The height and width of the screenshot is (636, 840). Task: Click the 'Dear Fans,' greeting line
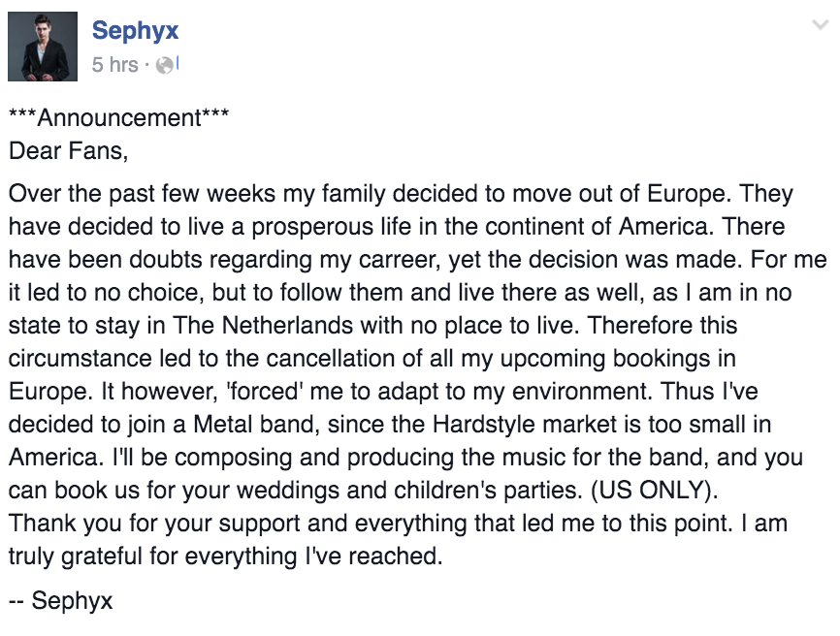69,151
